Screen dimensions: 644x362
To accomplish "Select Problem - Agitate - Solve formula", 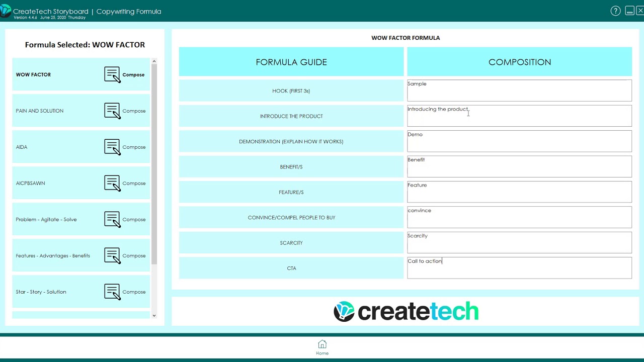I will 81,219.
